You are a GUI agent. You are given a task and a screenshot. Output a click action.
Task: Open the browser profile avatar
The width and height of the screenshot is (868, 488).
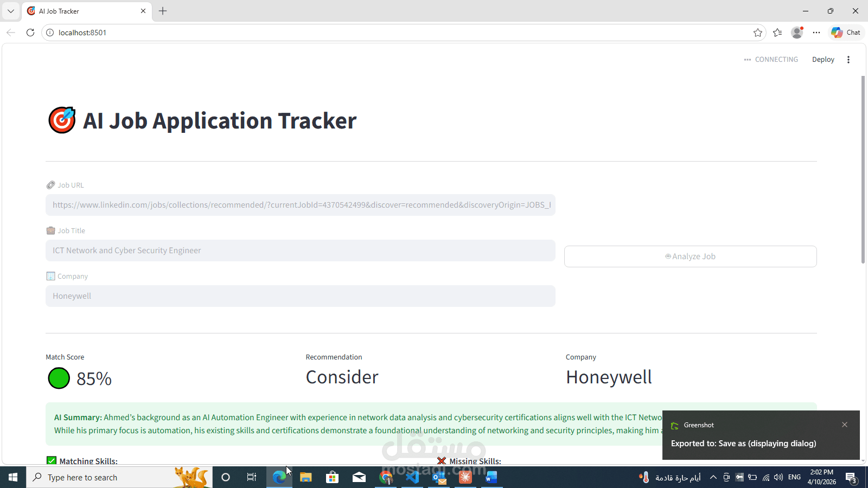(797, 33)
